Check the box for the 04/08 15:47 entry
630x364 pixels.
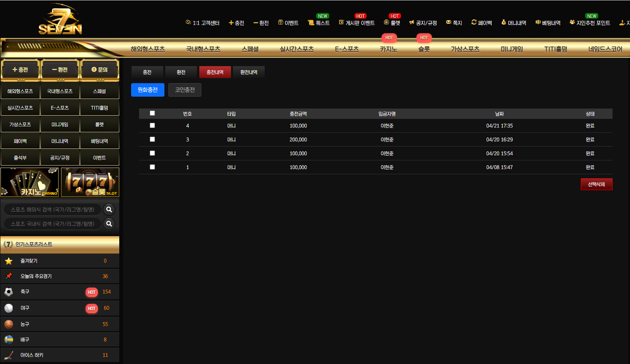152,167
